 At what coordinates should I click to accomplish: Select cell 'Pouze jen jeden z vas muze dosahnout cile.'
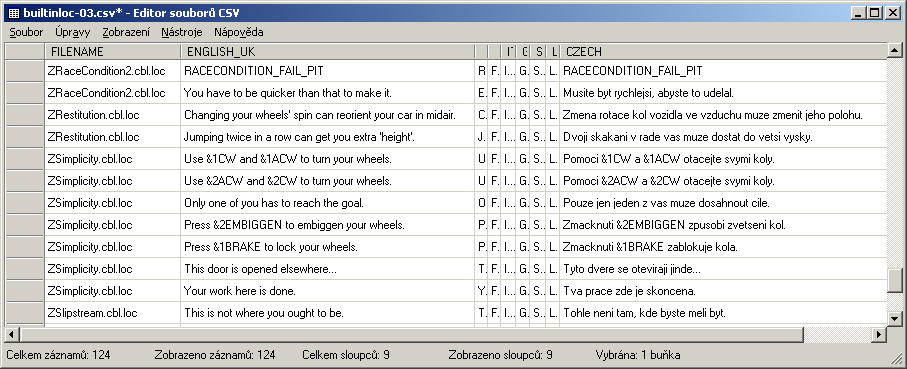click(x=723, y=202)
